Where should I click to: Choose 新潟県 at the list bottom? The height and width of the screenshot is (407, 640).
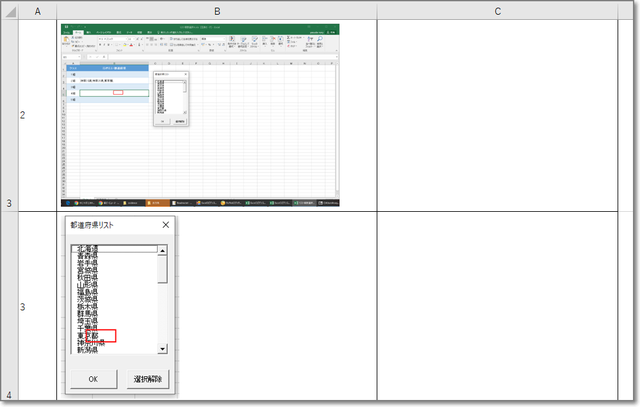[87, 351]
